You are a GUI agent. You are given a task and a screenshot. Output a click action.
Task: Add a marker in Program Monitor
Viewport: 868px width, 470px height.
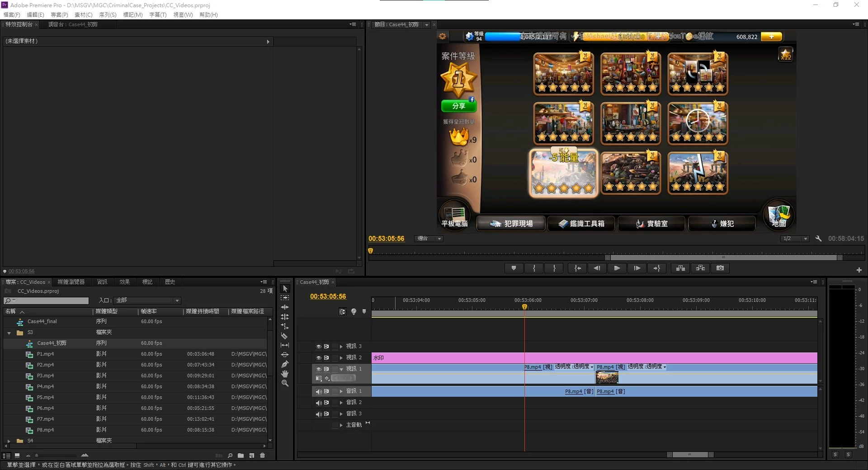point(514,268)
